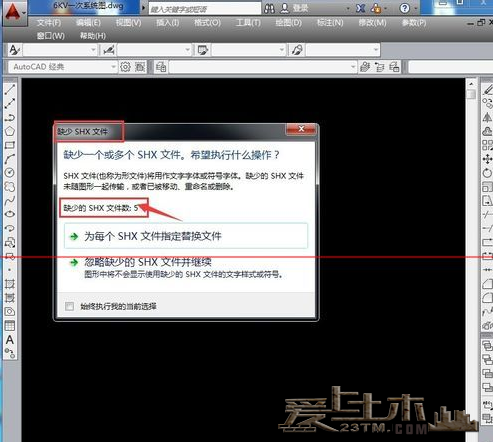Enable '始终执行我的当前选择' checkbox
493x442 pixels.
(70, 306)
